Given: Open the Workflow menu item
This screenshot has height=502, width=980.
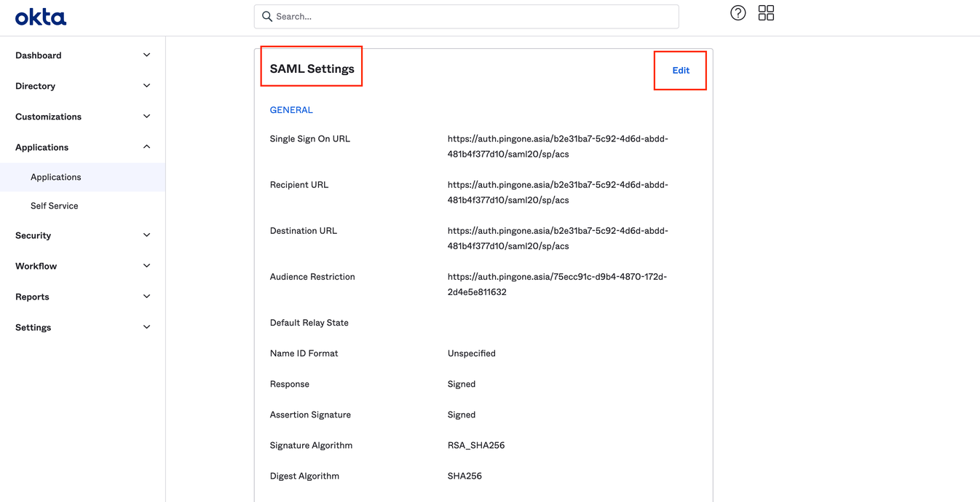Looking at the screenshot, I should tap(36, 266).
